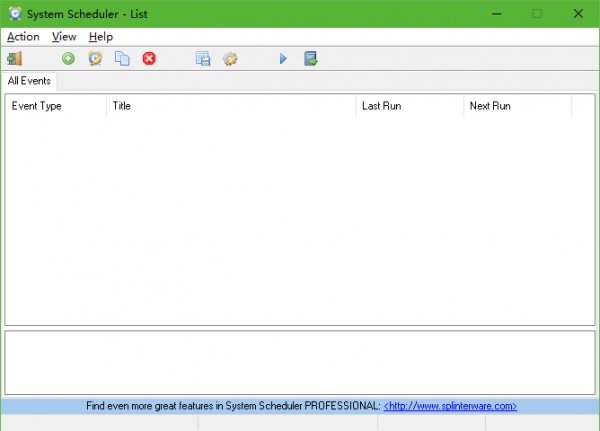Image resolution: width=600 pixels, height=431 pixels.
Task: Delete event with red X icon
Action: tap(149, 59)
